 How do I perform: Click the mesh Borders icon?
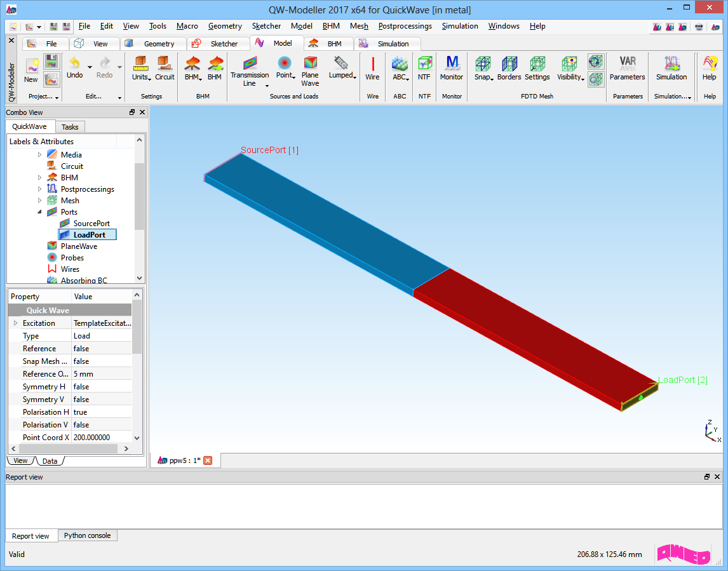(x=509, y=63)
